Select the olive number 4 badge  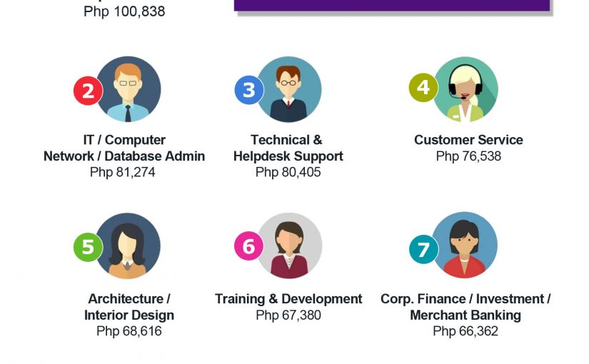[x=423, y=87]
